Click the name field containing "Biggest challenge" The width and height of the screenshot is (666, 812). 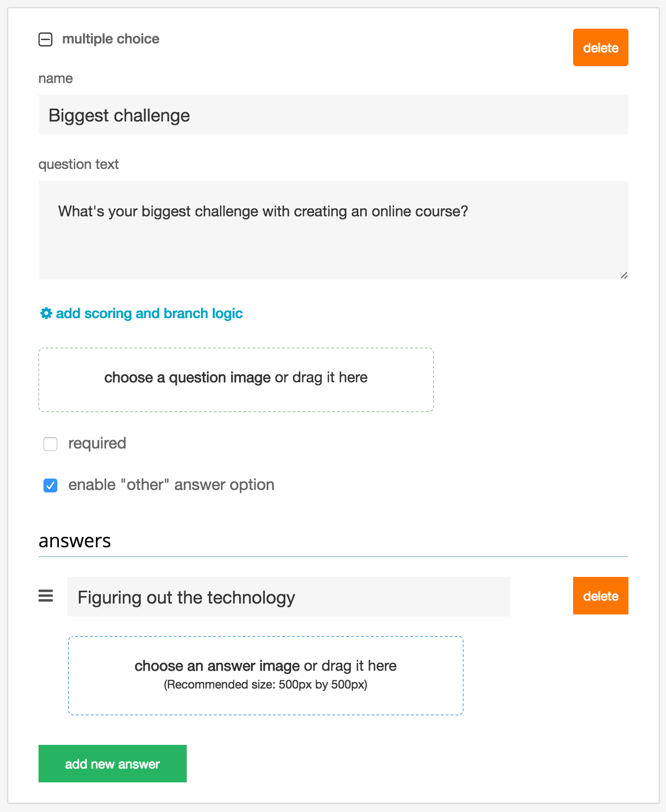tap(333, 115)
